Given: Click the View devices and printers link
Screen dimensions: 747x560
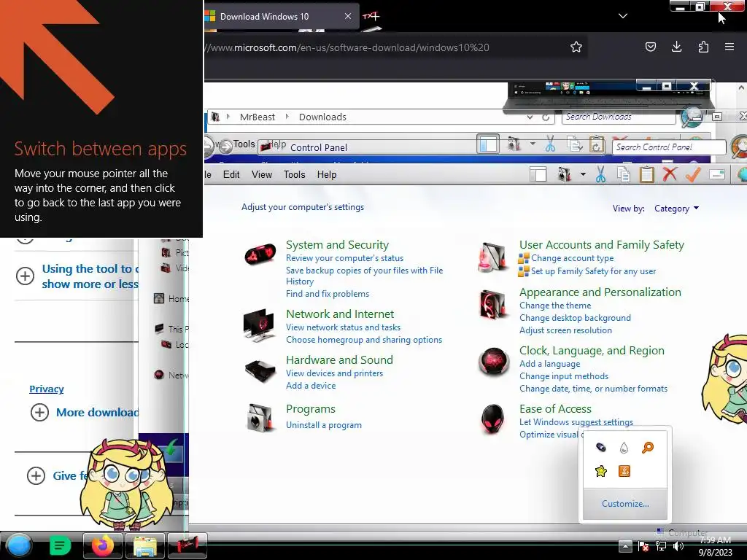Looking at the screenshot, I should click(x=334, y=373).
